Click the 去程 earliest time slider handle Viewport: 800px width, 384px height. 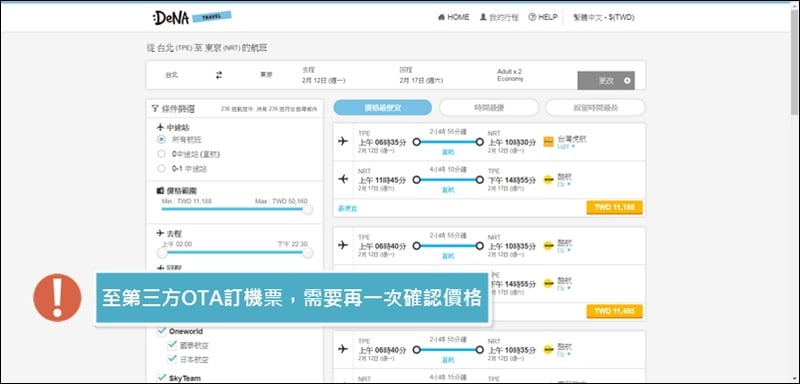tap(162, 252)
